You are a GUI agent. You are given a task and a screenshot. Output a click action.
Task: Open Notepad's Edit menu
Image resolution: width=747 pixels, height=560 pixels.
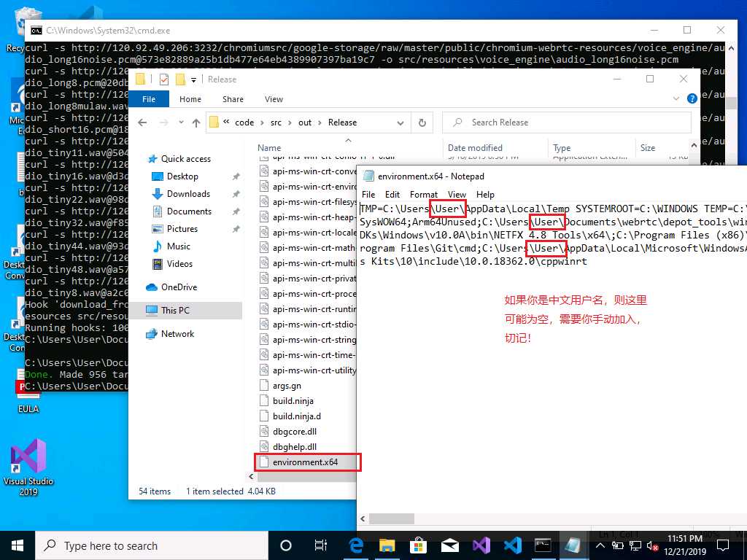coord(392,194)
